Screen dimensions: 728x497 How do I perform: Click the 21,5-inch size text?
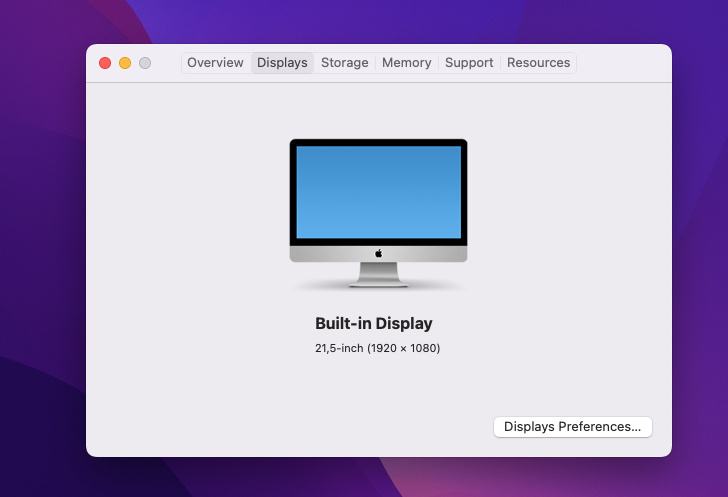coord(338,349)
